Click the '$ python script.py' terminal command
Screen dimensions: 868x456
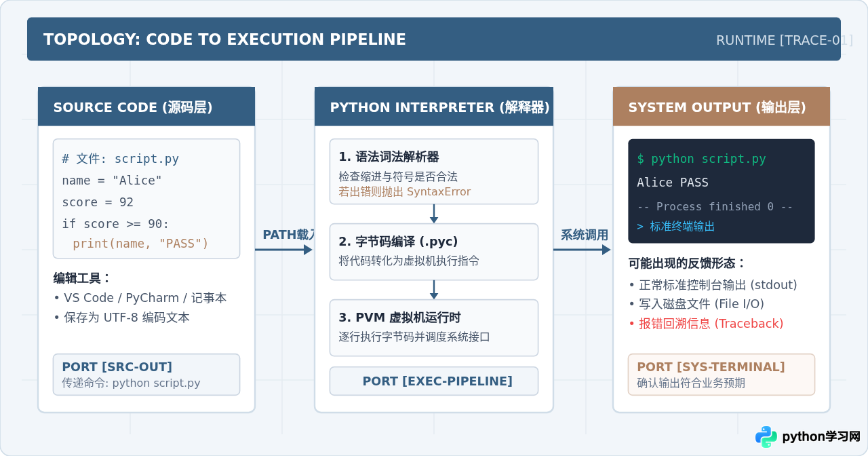click(701, 159)
